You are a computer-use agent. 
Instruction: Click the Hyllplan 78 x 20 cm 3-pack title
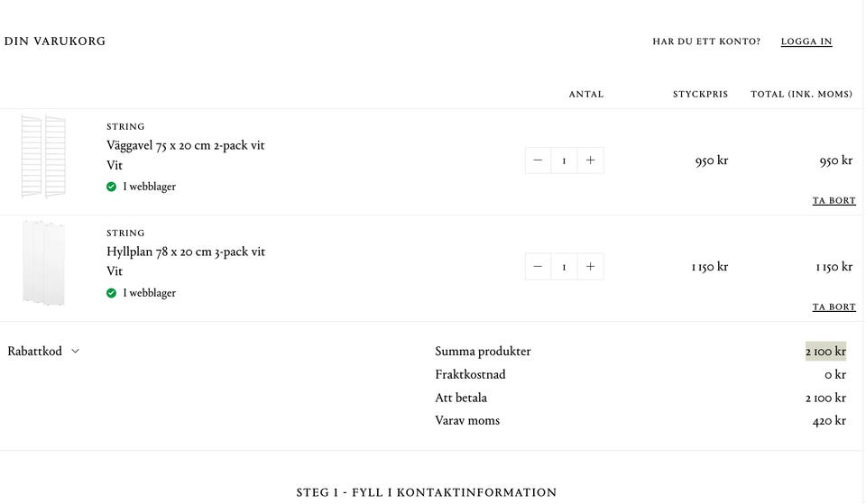(186, 252)
